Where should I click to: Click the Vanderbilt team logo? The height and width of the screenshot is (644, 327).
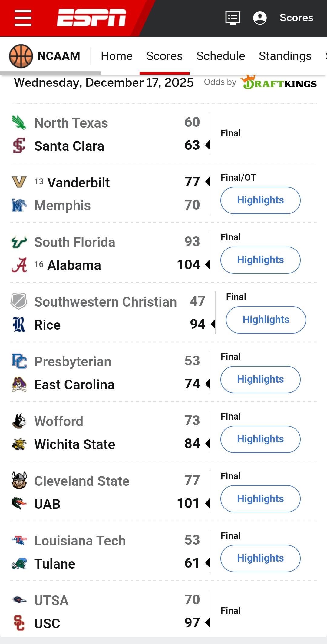click(x=19, y=182)
